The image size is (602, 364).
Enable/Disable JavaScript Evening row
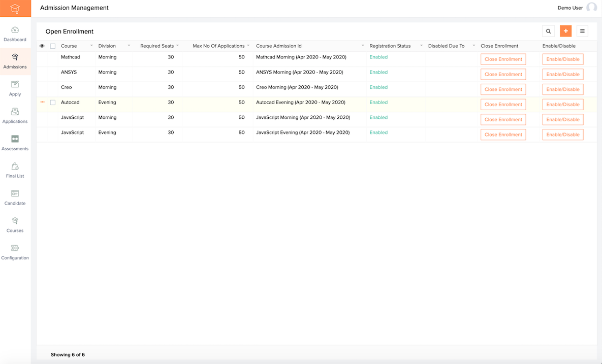563,135
